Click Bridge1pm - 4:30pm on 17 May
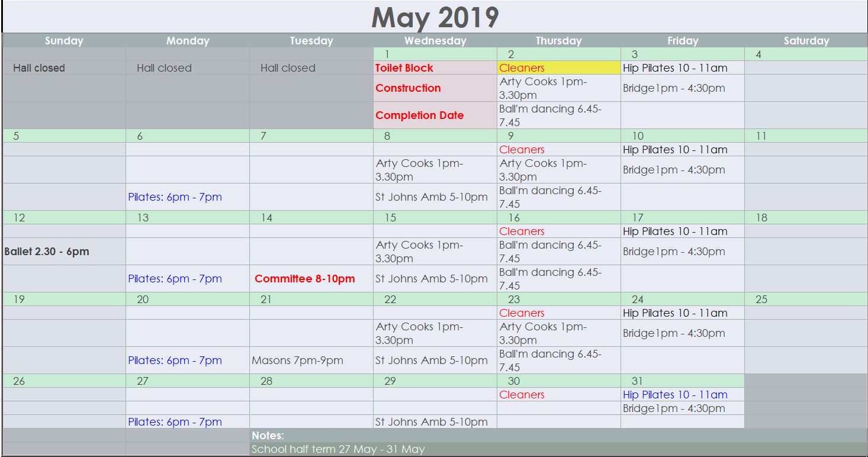The height and width of the screenshot is (457, 868). 674,252
